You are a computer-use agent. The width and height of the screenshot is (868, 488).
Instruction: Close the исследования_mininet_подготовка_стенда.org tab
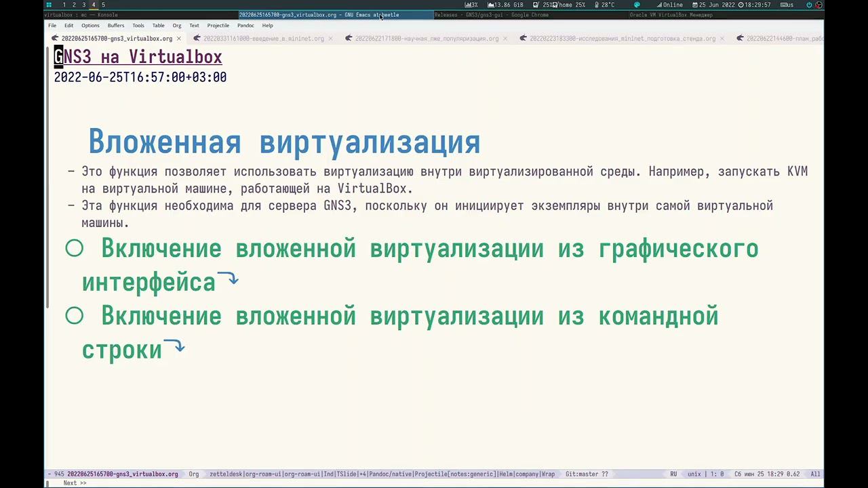tap(722, 39)
